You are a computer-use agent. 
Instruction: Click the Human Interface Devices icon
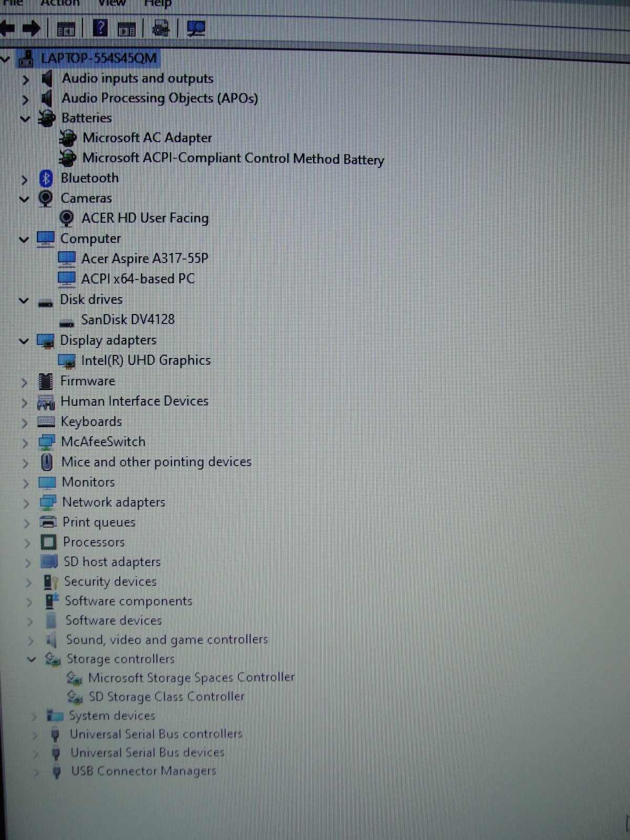pos(46,402)
